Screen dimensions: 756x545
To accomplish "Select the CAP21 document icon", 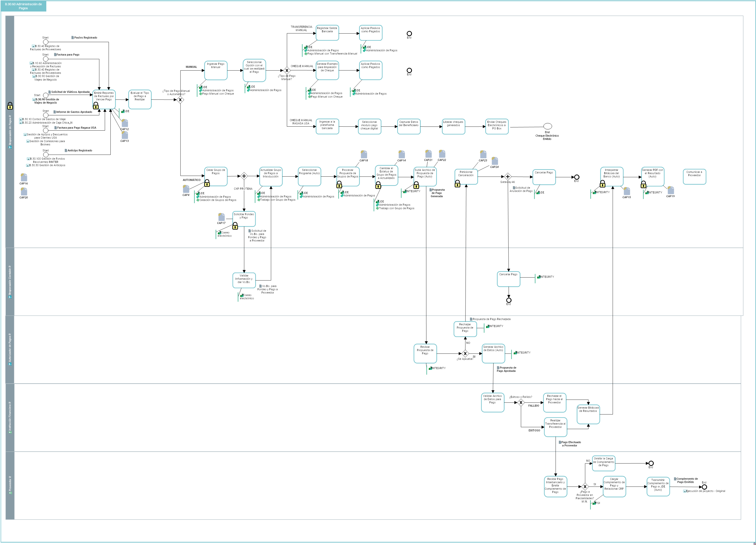I will coord(428,154).
